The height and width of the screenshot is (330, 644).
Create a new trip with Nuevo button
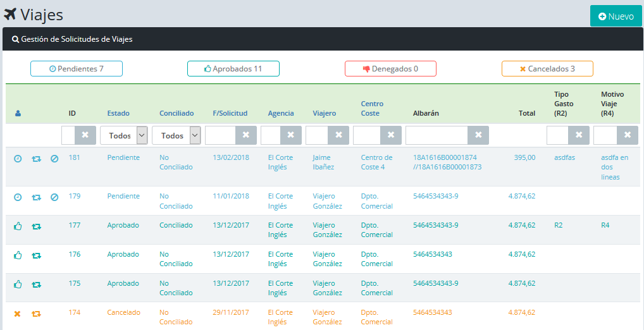(x=616, y=16)
